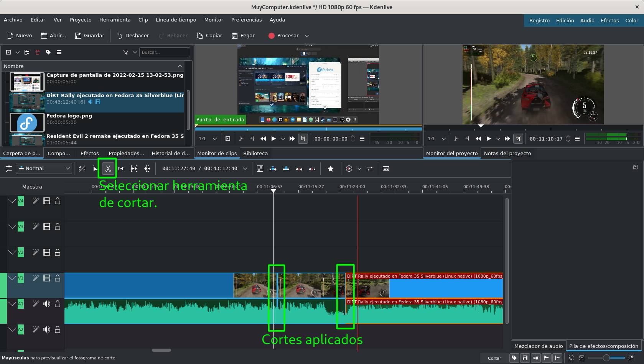Play the clip monitor preview
Screen dimensions: 644x364
273,139
